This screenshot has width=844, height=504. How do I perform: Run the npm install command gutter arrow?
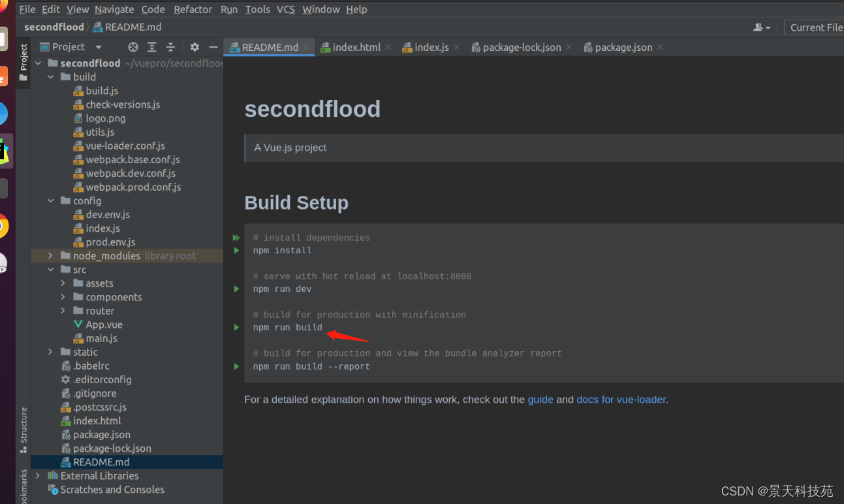coord(236,250)
